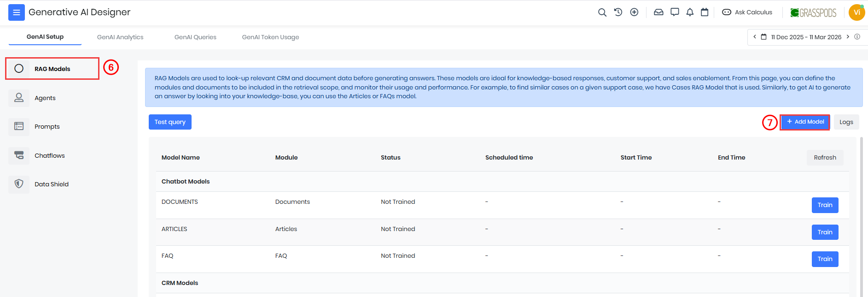Open the inbox tray icon
Image resolution: width=868 pixels, height=297 pixels.
[x=658, y=12]
